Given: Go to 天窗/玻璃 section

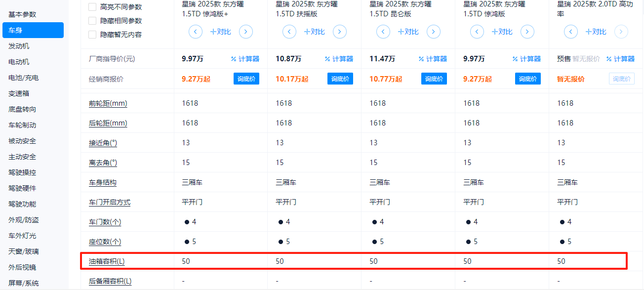Looking at the screenshot, I should point(23,251).
